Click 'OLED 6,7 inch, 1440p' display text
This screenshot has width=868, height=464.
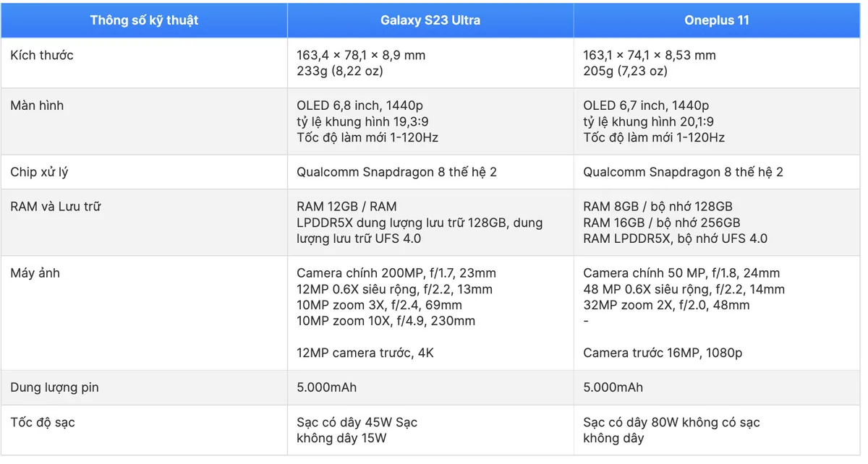point(646,106)
